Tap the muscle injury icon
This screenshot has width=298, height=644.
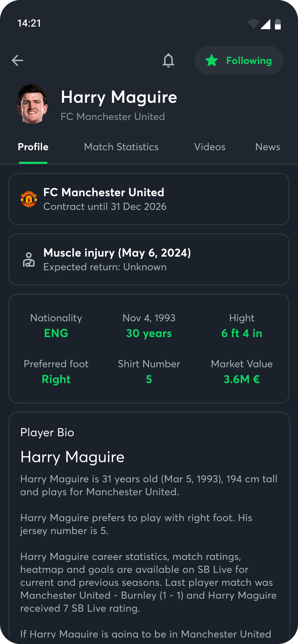pyautogui.click(x=29, y=259)
